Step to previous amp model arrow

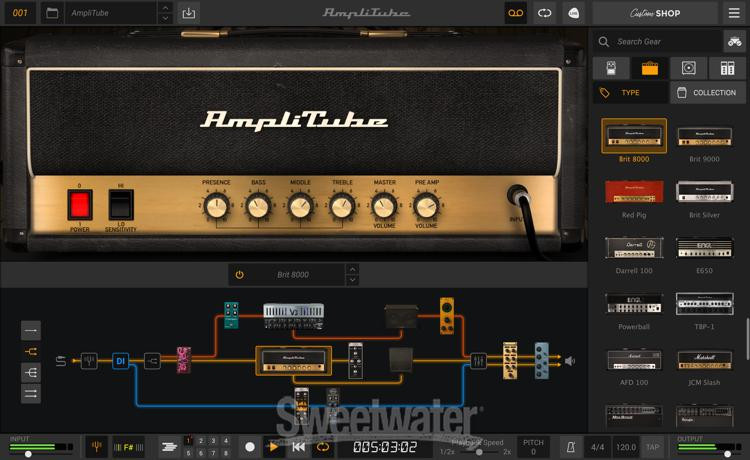coord(353,269)
